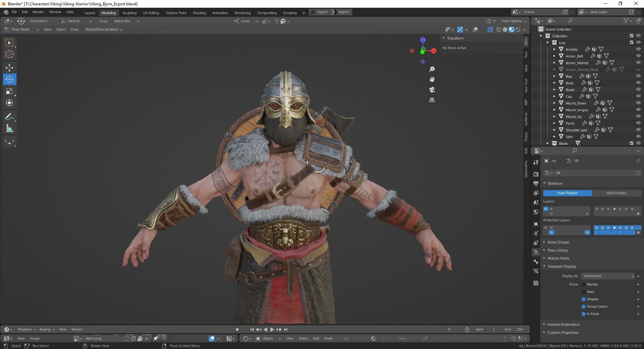Expand the Bone Groups panel
The image size is (644, 349).
click(x=558, y=242)
